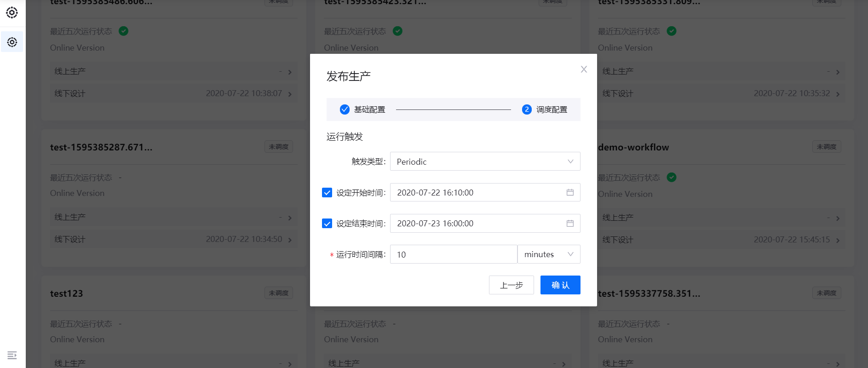868x368 pixels.
Task: Click green status check in demo-workflow card
Action: click(672, 177)
